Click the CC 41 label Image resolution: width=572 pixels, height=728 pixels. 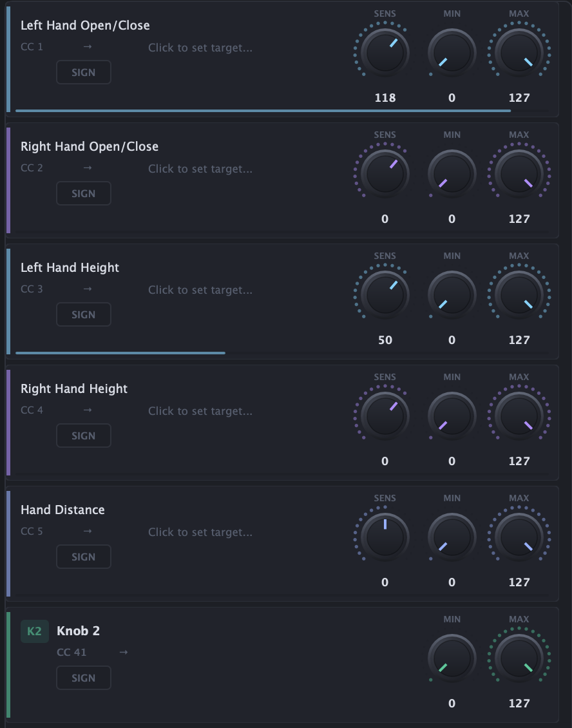tap(71, 653)
